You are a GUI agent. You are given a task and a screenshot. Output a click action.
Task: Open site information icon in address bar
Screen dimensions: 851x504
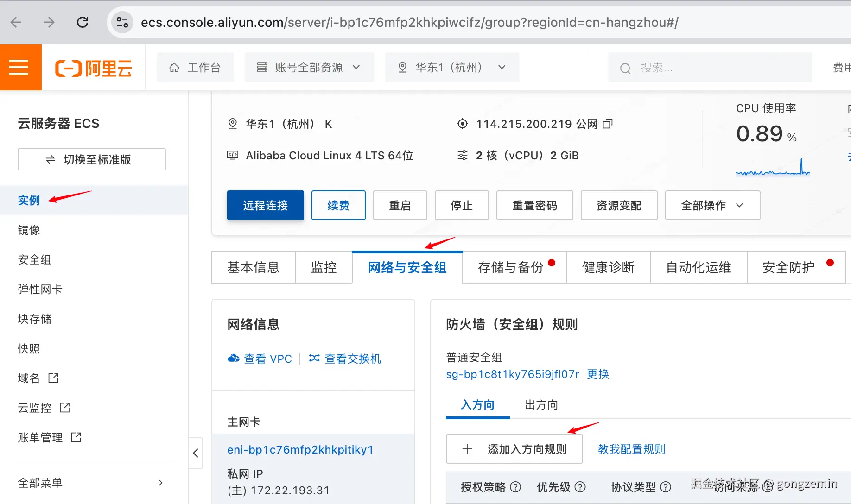click(x=122, y=22)
